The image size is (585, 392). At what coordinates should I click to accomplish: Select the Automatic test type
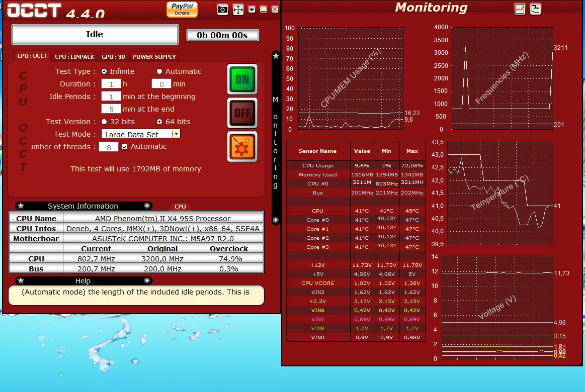click(x=159, y=71)
